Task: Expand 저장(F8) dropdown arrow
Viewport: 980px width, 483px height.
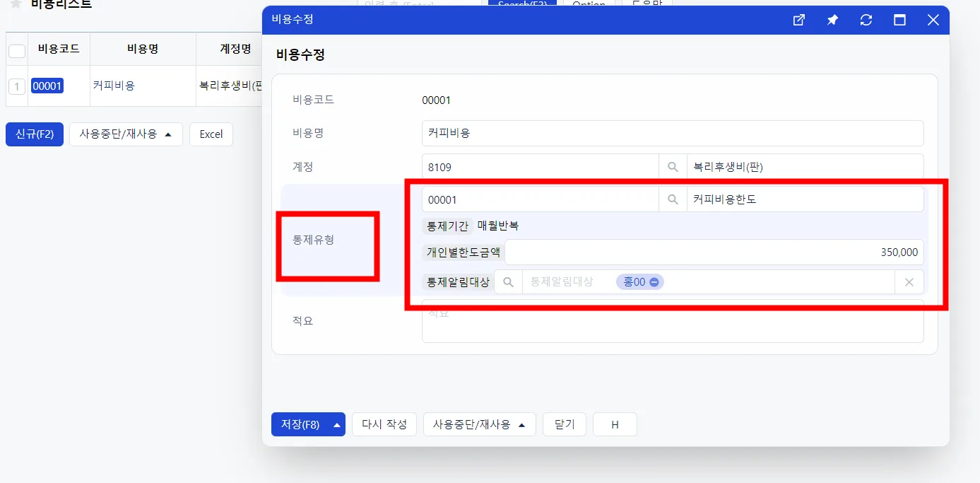Action: tap(337, 424)
